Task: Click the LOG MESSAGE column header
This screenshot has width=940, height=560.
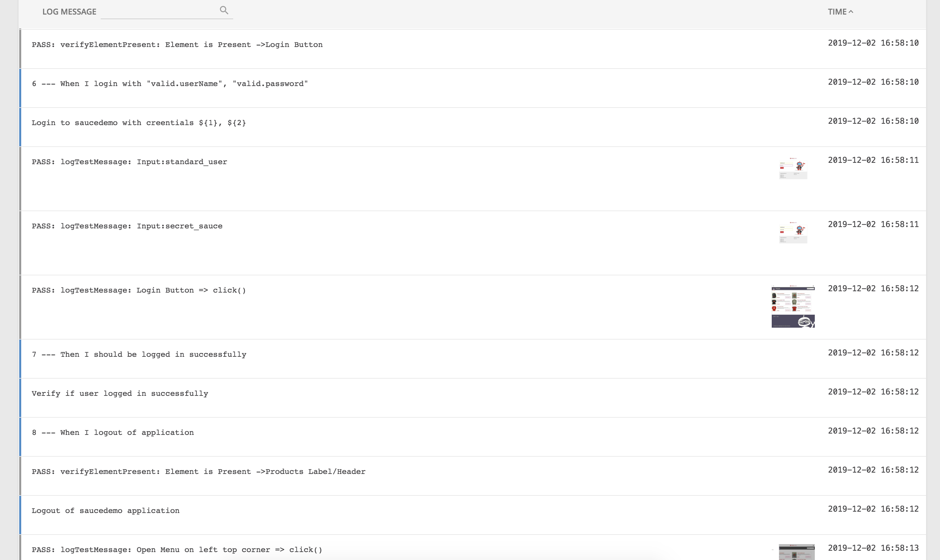Action: 69,12
